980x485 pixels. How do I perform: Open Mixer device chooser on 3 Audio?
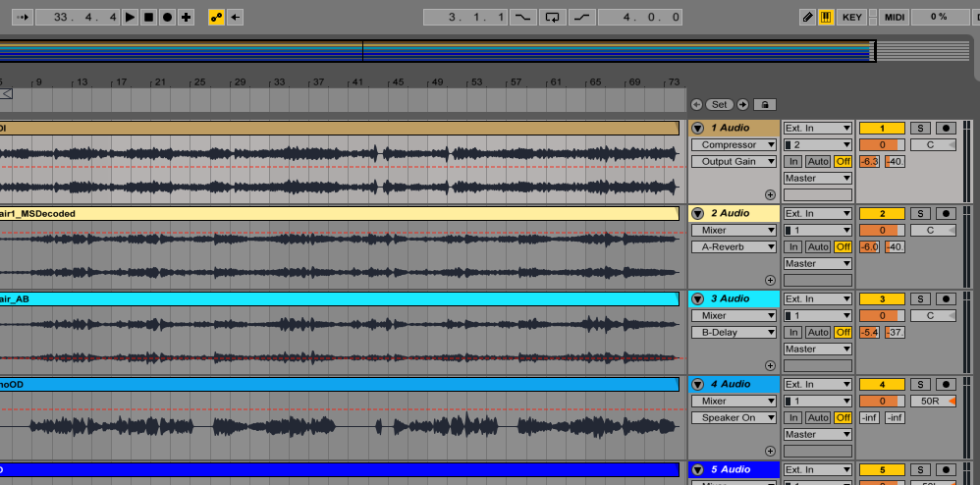pos(734,315)
